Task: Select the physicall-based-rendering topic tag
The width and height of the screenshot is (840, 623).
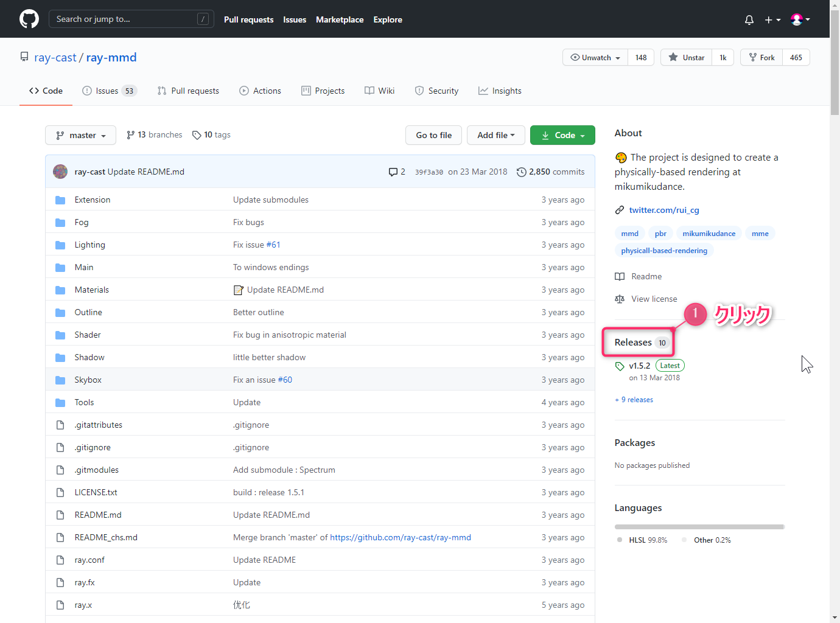Action: pyautogui.click(x=664, y=251)
